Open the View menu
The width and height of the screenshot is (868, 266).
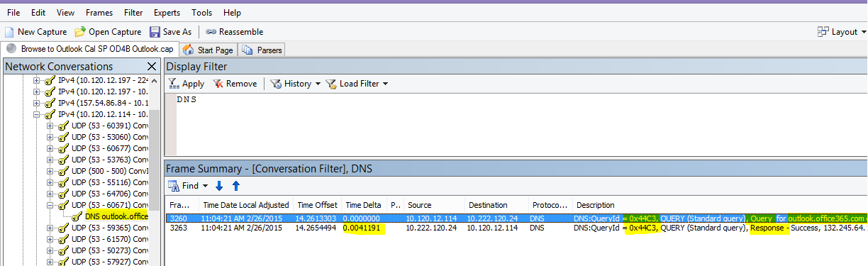point(65,13)
